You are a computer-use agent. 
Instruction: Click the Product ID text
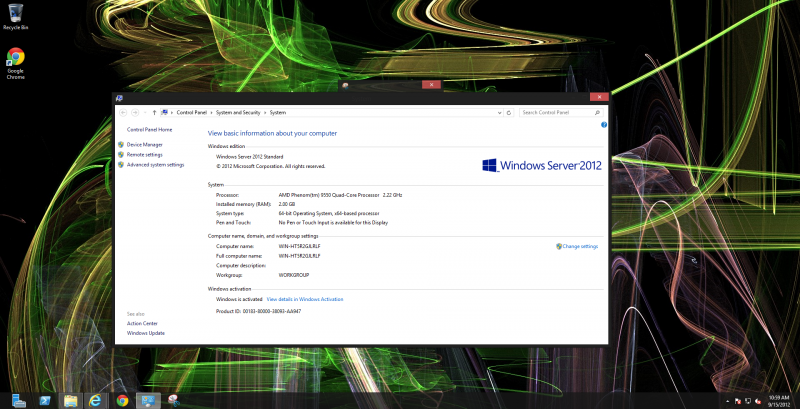pyautogui.click(x=258, y=311)
